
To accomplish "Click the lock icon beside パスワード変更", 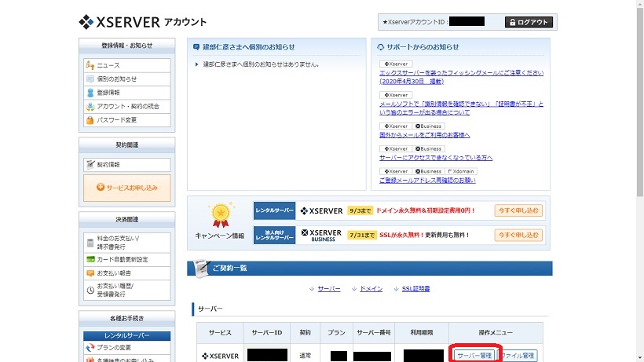I will [90, 120].
